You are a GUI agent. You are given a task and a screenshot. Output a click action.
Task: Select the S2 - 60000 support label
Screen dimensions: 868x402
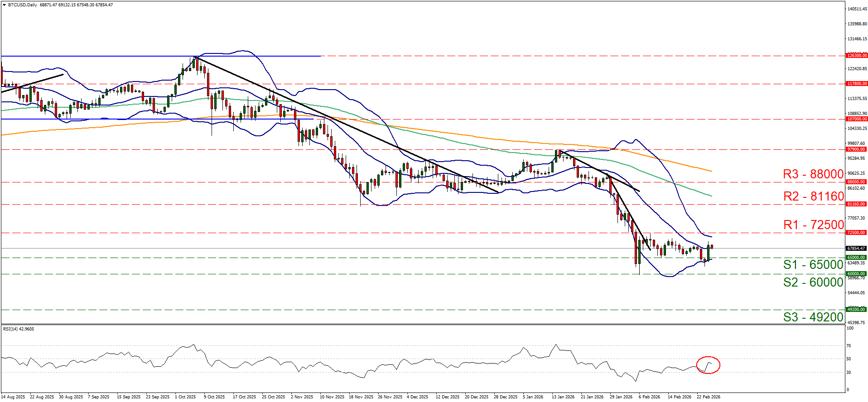tap(813, 282)
